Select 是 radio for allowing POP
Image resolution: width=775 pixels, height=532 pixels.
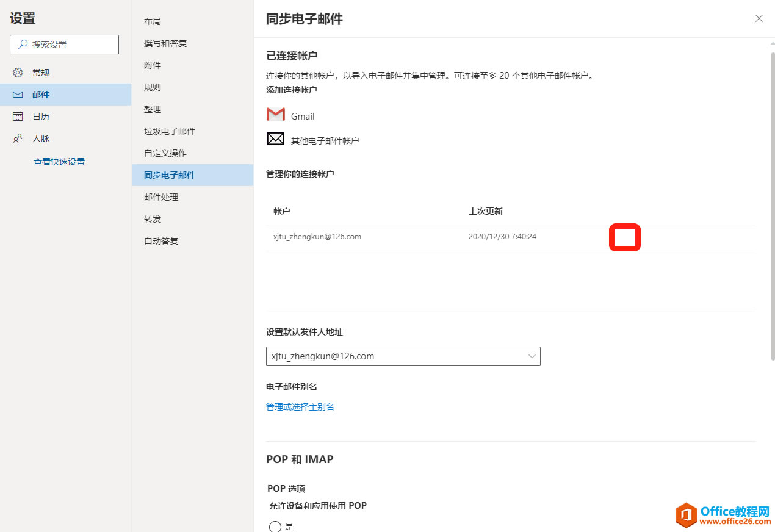pos(275,526)
